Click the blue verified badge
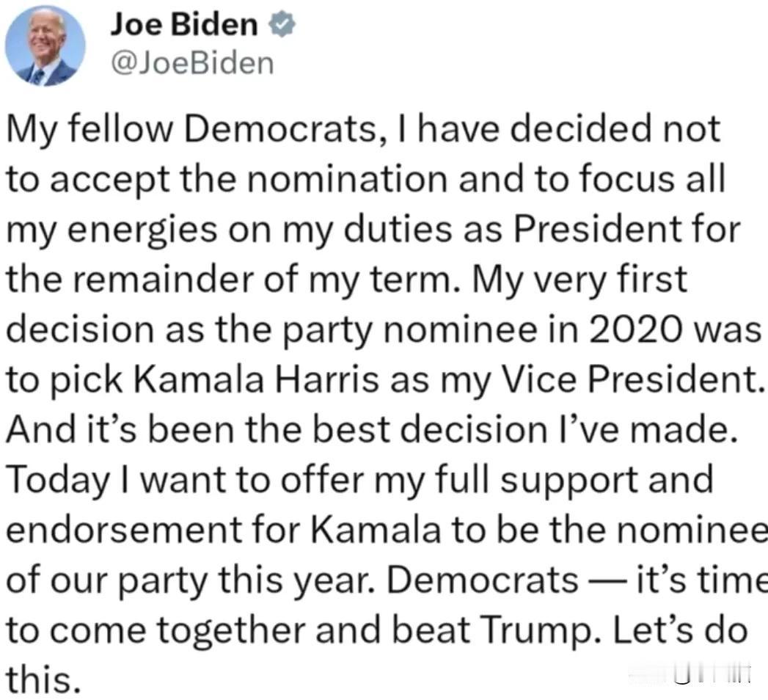Image resolution: width=768 pixels, height=700 pixels. tap(282, 24)
